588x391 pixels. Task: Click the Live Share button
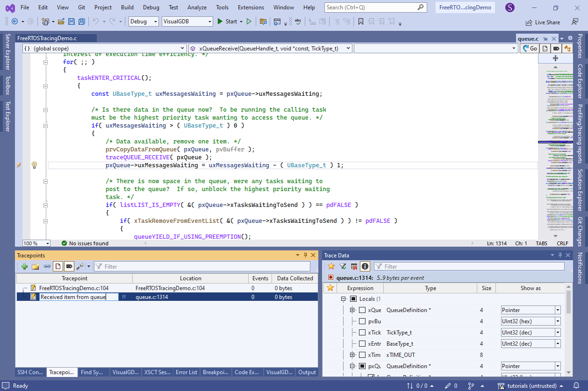[x=543, y=22]
